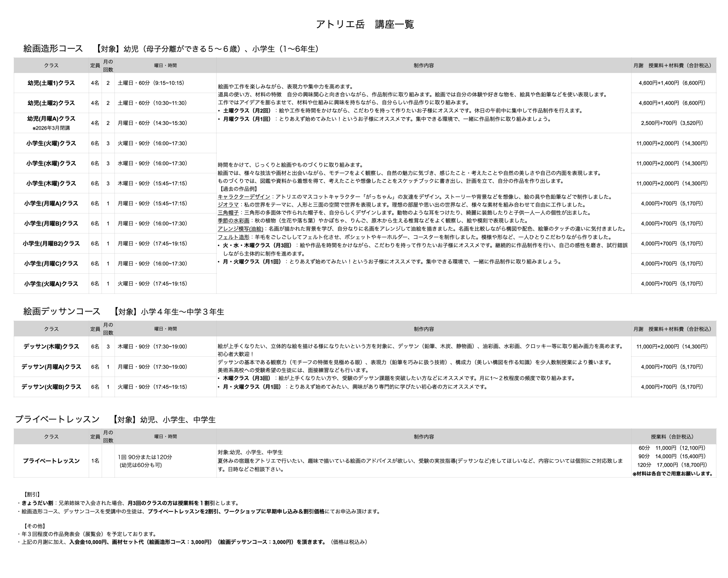Select the 絵画デッサンコース heading
The image size is (728, 578).
(62, 311)
